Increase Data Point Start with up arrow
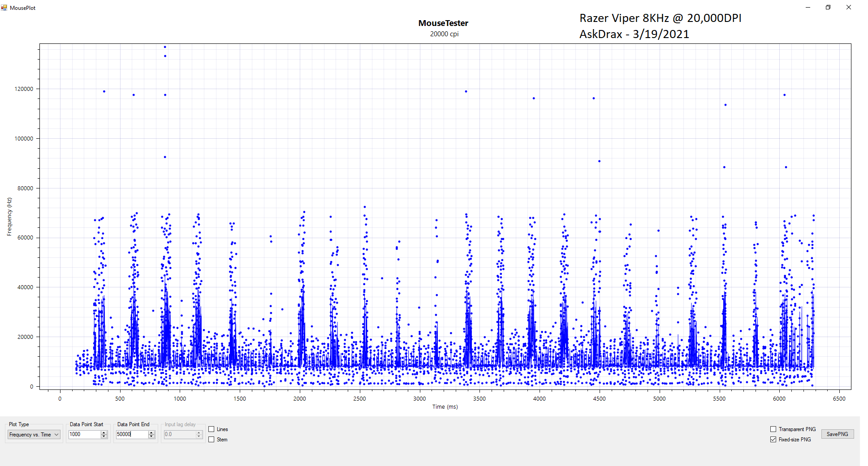The height and width of the screenshot is (466, 868). (x=104, y=432)
